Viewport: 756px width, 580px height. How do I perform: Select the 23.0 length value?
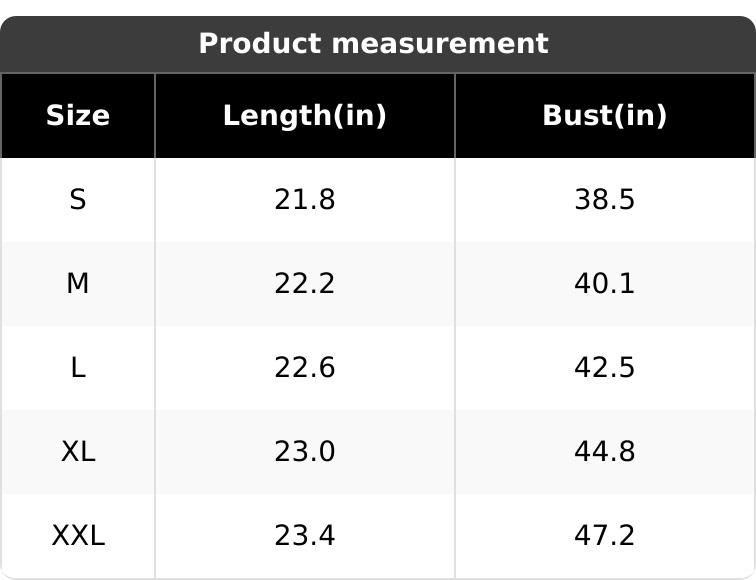(304, 452)
